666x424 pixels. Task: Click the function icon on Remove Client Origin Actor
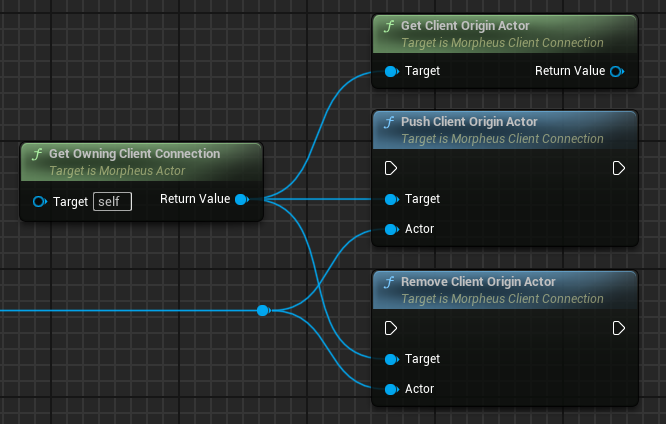tap(389, 282)
